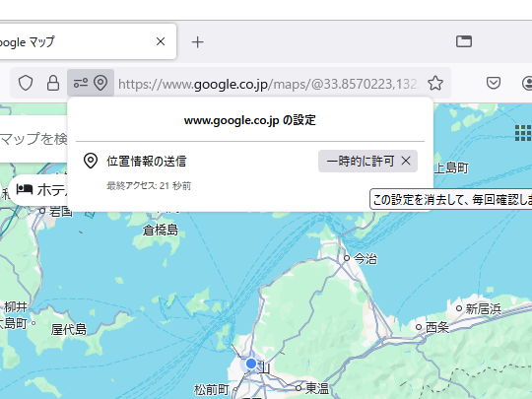Click the ホテル hotels filter chip
532x399 pixels.
[39, 190]
